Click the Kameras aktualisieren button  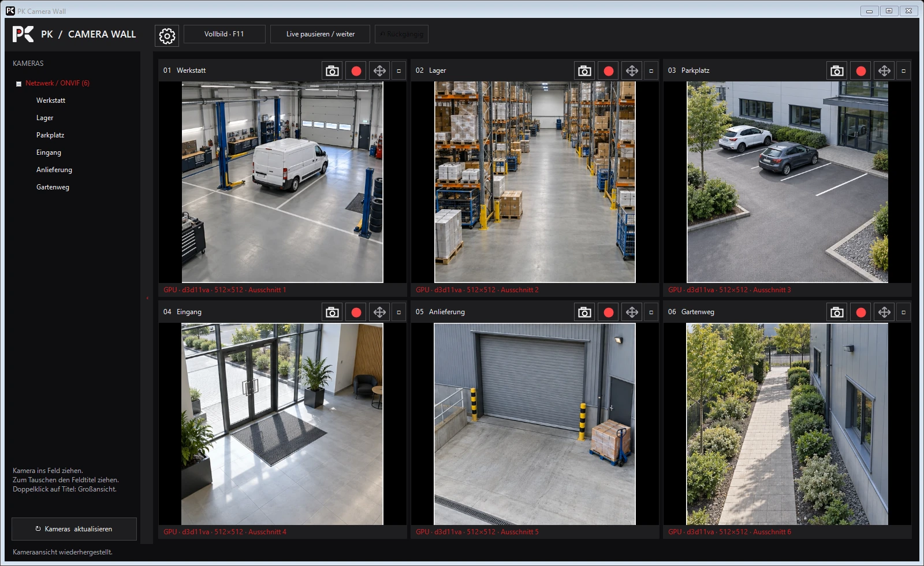click(74, 529)
